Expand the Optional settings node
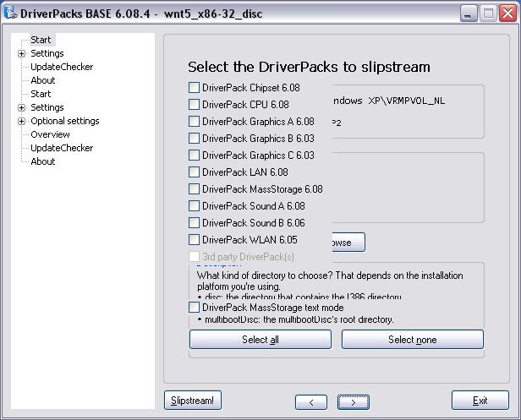The height and width of the screenshot is (420, 521). (x=21, y=121)
